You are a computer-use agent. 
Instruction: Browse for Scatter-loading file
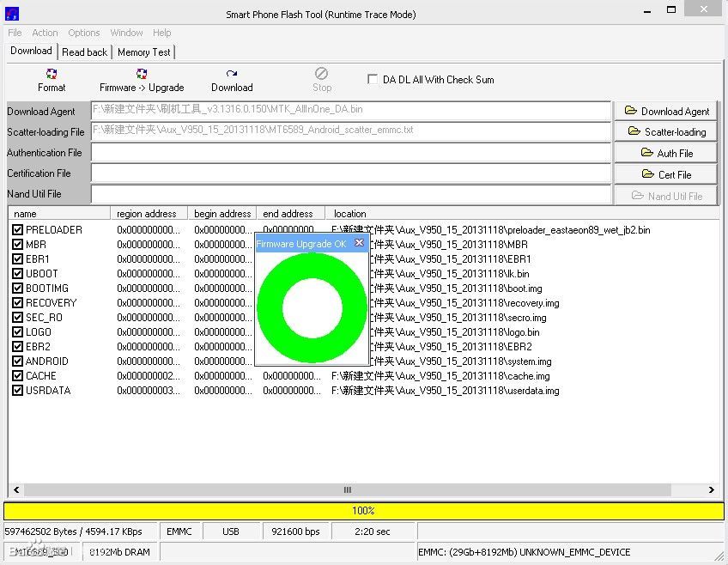[667, 131]
